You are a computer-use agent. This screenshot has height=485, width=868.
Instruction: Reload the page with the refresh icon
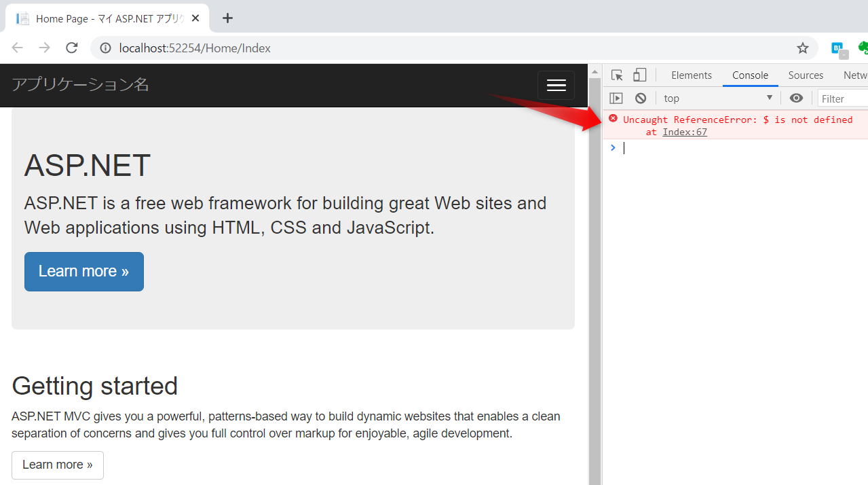click(x=72, y=48)
